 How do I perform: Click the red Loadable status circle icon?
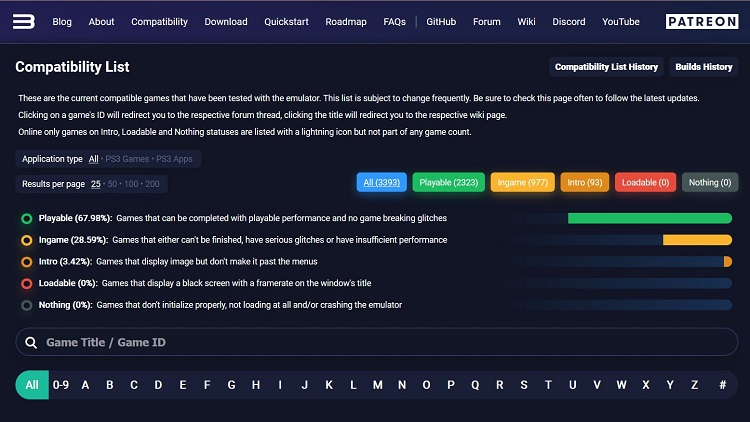(x=26, y=283)
